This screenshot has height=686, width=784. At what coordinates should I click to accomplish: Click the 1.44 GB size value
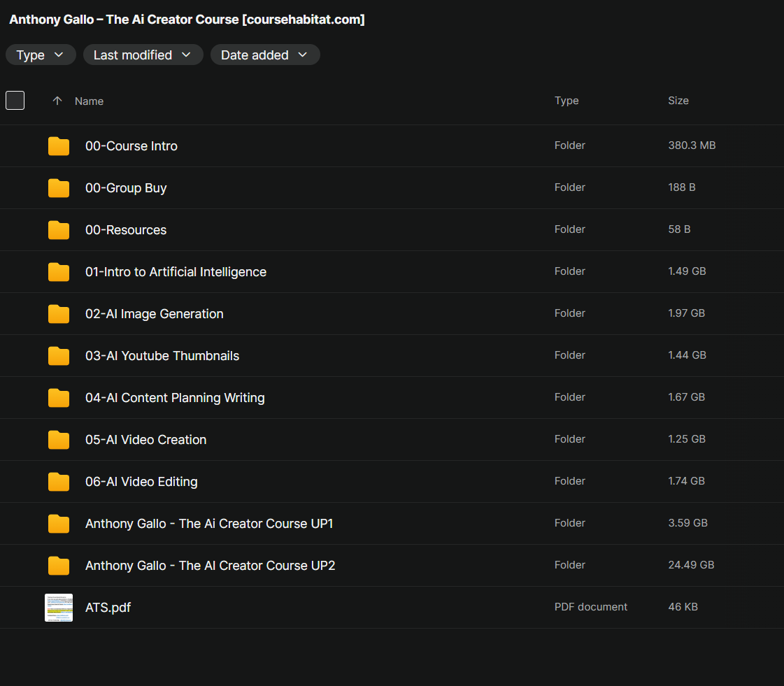[x=687, y=355]
